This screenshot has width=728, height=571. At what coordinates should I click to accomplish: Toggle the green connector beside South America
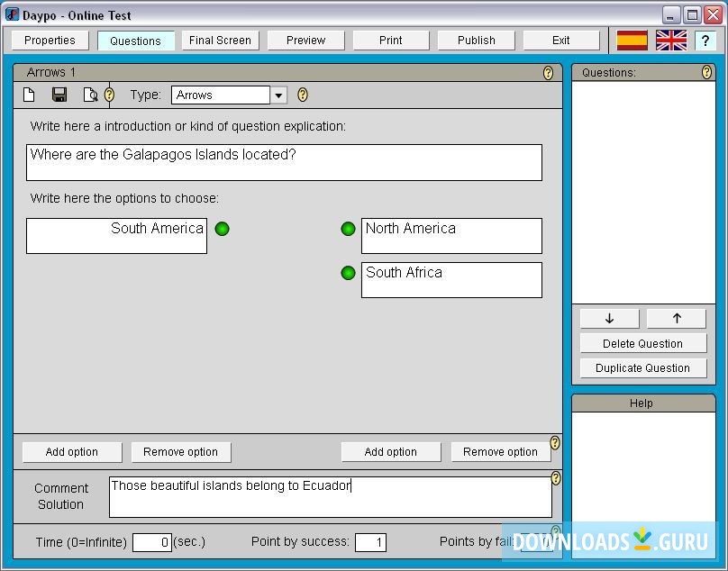pyautogui.click(x=223, y=230)
